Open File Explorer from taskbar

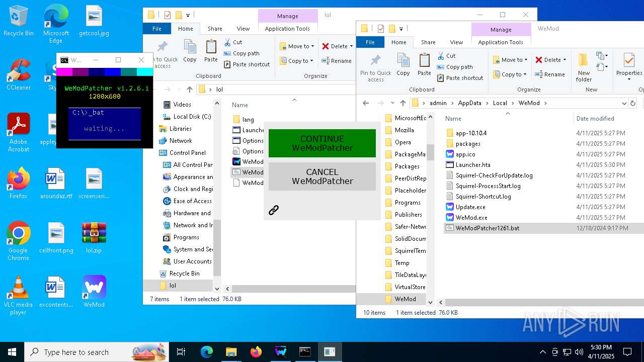click(231, 352)
